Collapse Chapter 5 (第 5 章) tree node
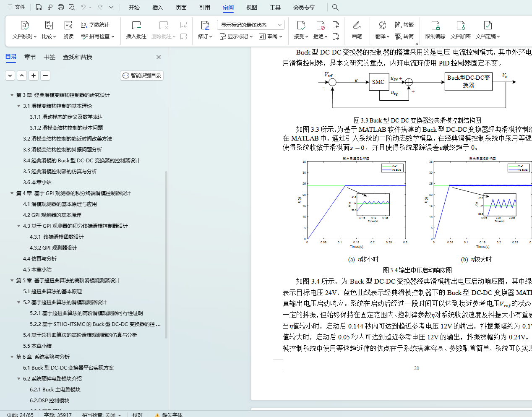The image size is (532, 417). tap(12, 281)
